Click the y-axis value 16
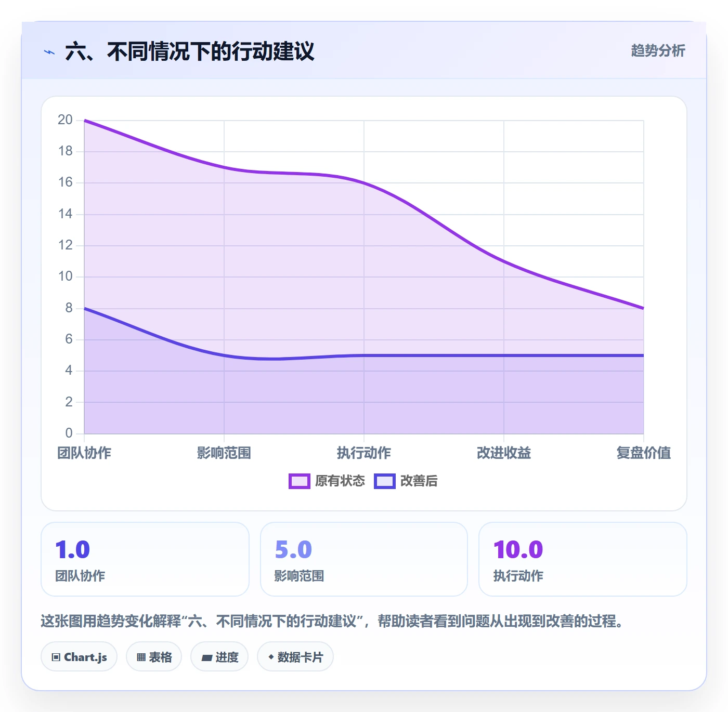 65,182
